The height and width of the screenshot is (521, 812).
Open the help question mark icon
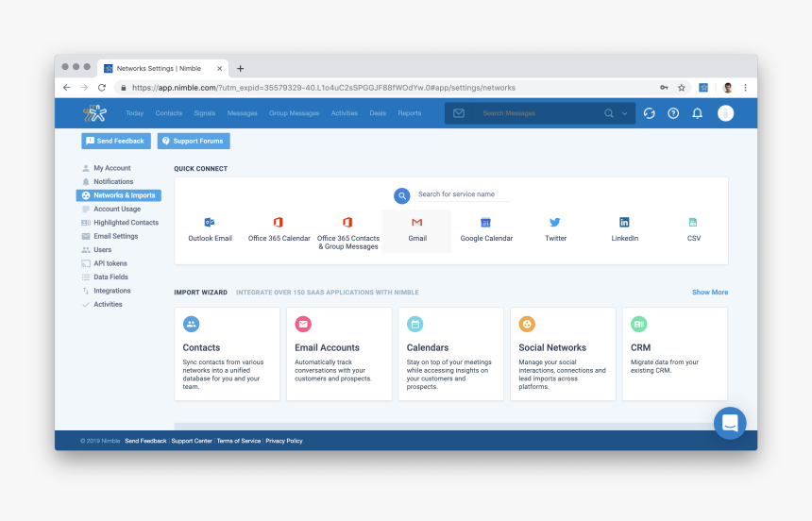tap(673, 113)
